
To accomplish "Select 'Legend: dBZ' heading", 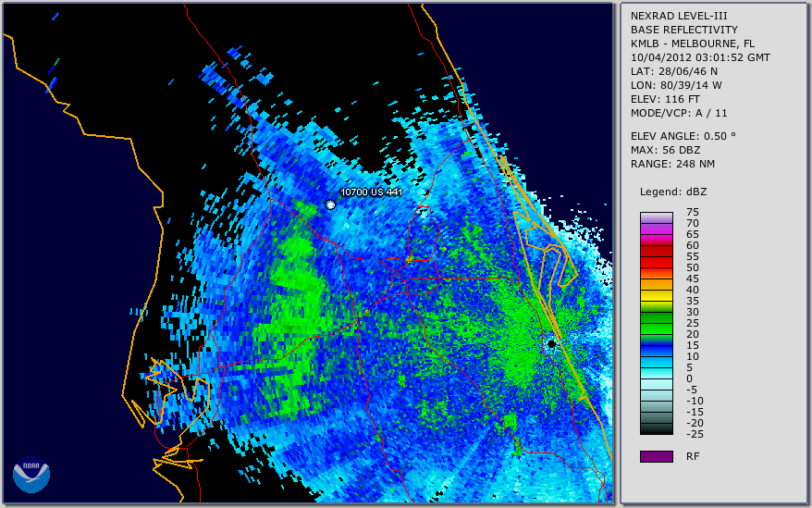I will point(673,192).
